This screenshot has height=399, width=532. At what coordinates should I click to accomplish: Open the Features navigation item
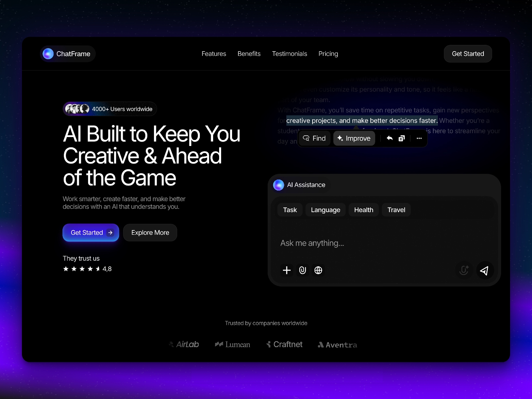coord(214,54)
